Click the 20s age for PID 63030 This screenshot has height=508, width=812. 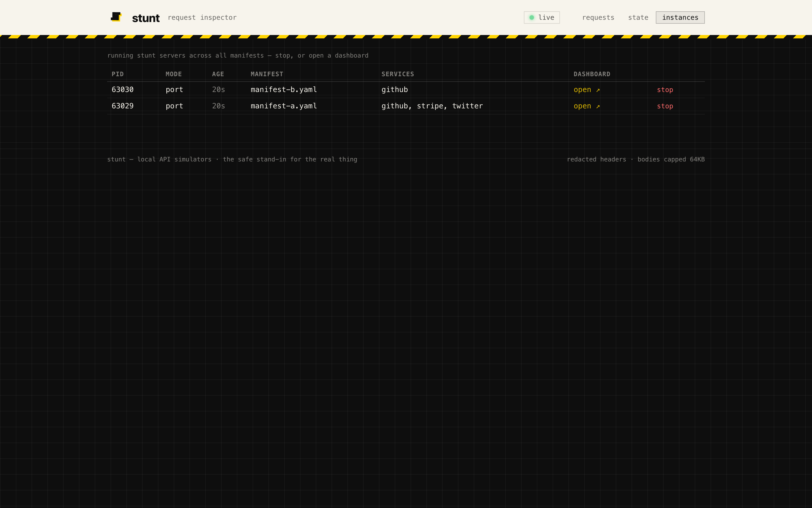click(219, 90)
